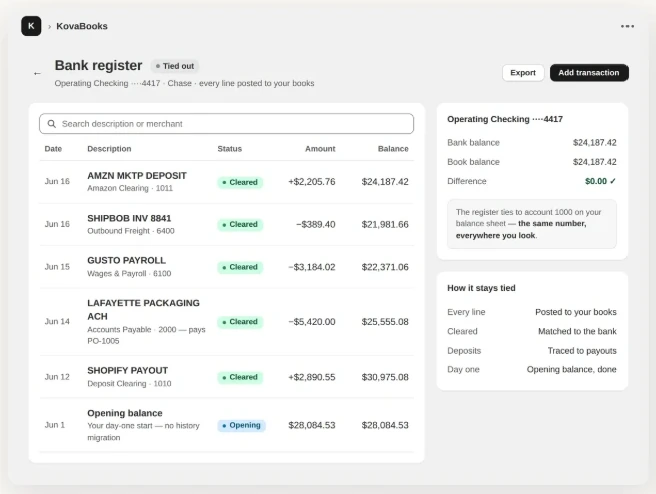Image resolution: width=656 pixels, height=494 pixels.
Task: Open the three-dot more options menu
Action: pos(627,26)
